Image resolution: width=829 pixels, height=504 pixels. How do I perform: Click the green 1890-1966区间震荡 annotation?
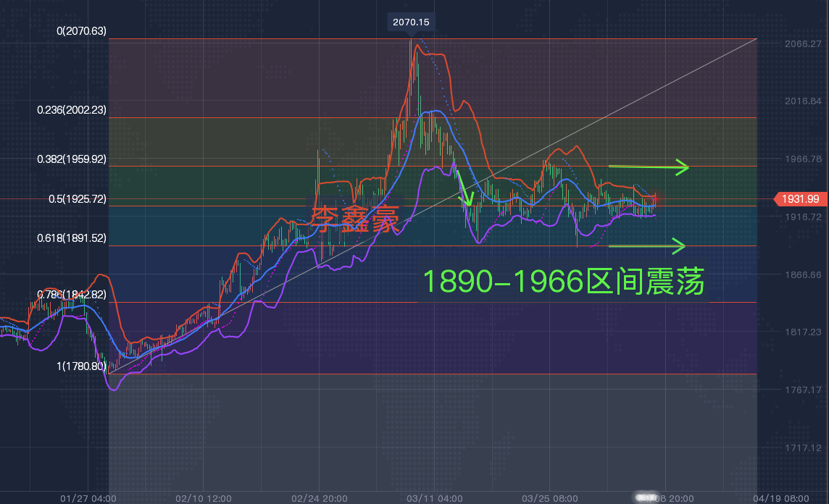(563, 282)
